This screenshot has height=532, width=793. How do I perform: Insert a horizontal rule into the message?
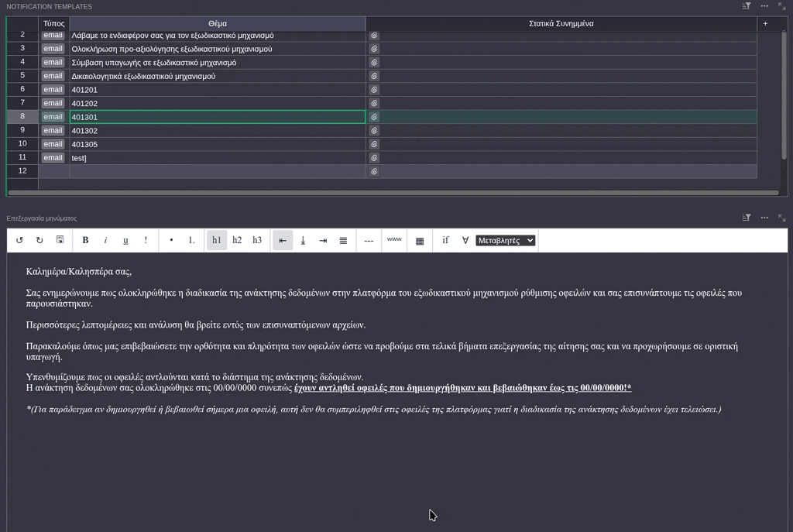click(x=369, y=240)
